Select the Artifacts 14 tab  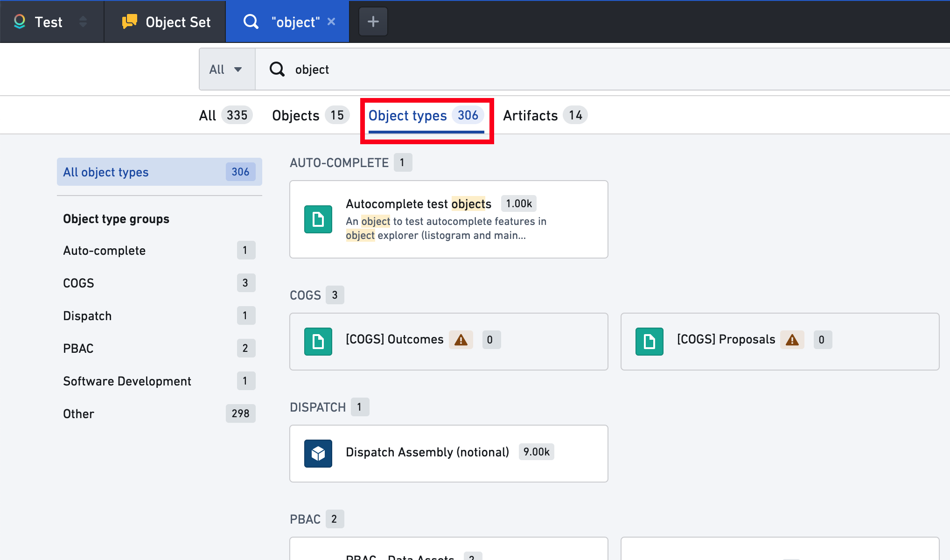pos(545,115)
